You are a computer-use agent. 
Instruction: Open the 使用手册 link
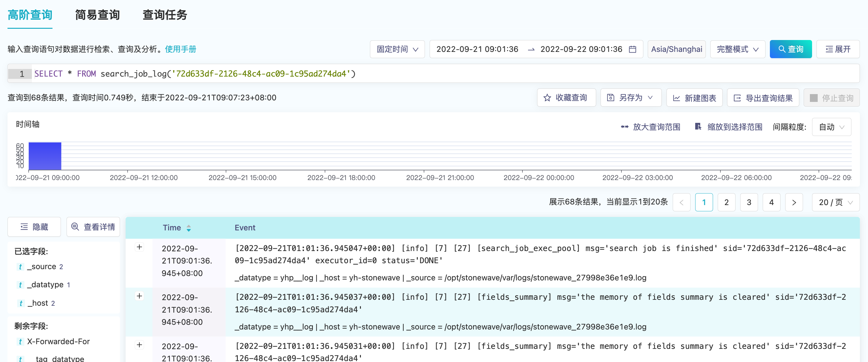click(181, 49)
